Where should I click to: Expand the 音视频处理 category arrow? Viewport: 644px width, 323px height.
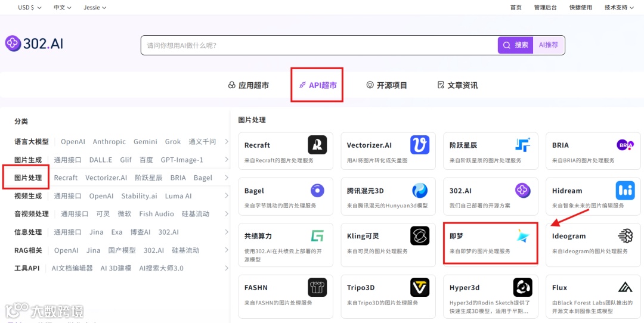[227, 214]
